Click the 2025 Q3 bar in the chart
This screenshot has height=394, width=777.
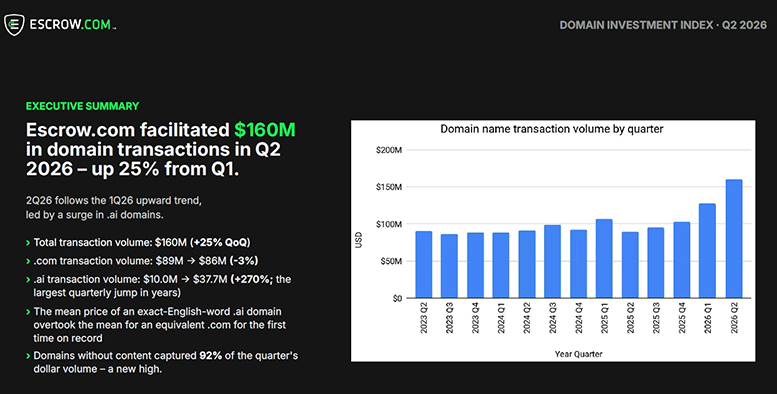point(656,263)
